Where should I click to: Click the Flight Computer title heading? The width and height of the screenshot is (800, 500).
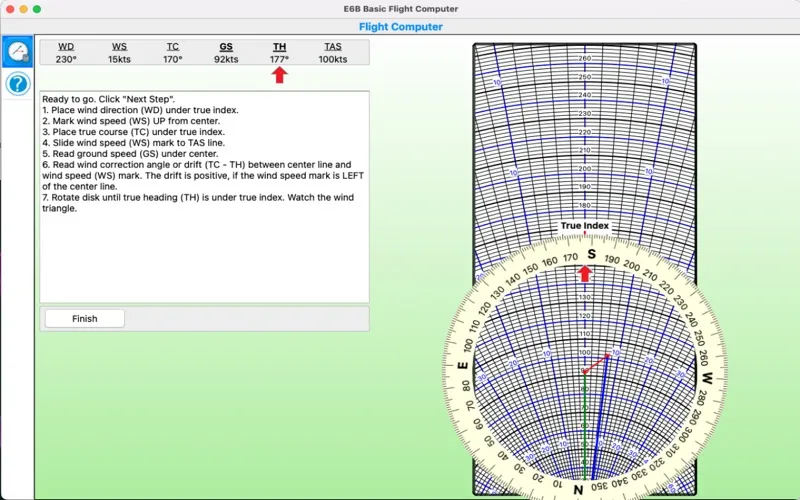(x=401, y=27)
